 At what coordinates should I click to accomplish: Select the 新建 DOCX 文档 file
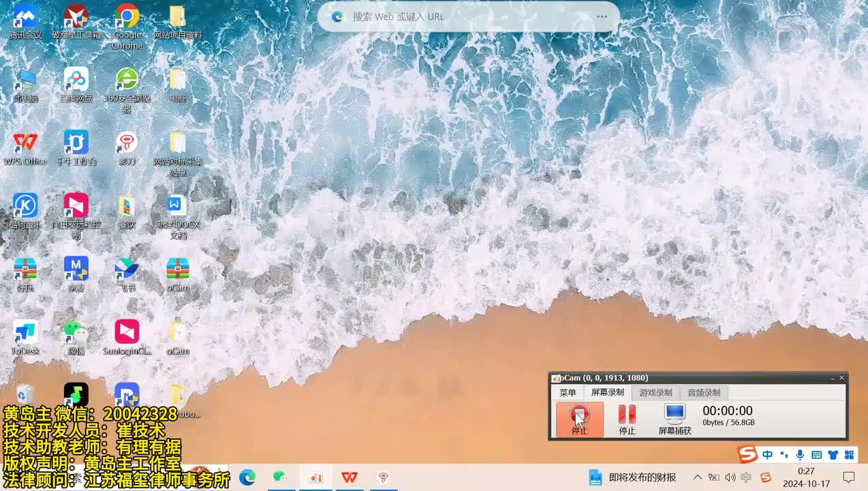tap(177, 217)
